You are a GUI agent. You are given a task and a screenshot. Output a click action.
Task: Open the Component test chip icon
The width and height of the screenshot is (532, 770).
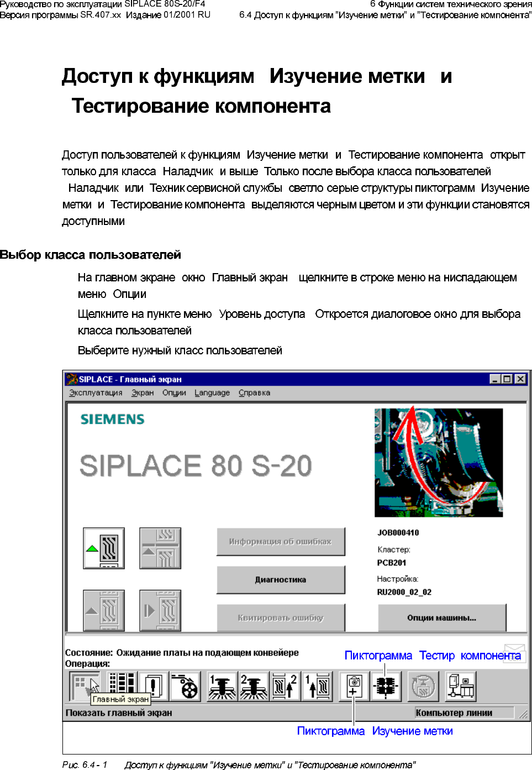click(x=386, y=687)
